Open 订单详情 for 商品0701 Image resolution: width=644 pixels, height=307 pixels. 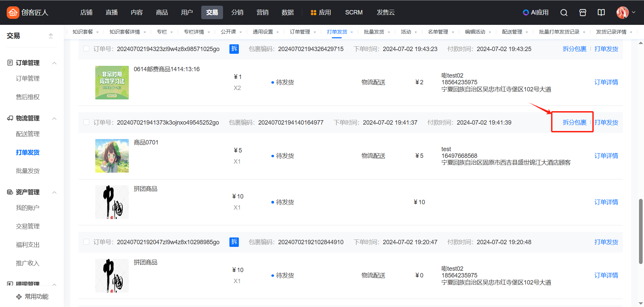[606, 156]
